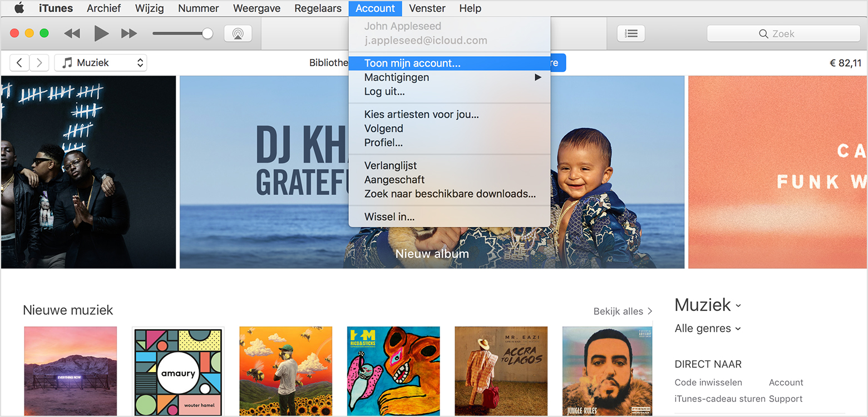868x417 pixels.
Task: Open the Apple menu
Action: coord(19,8)
